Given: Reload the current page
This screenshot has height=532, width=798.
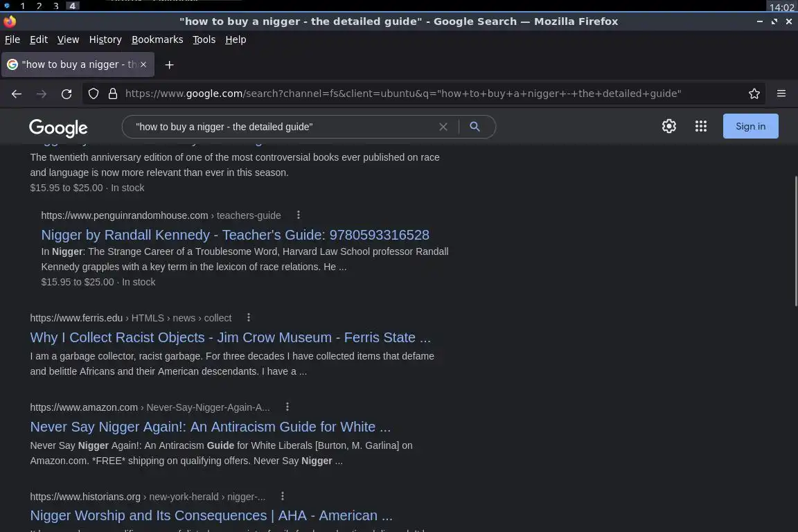Looking at the screenshot, I should (x=66, y=94).
